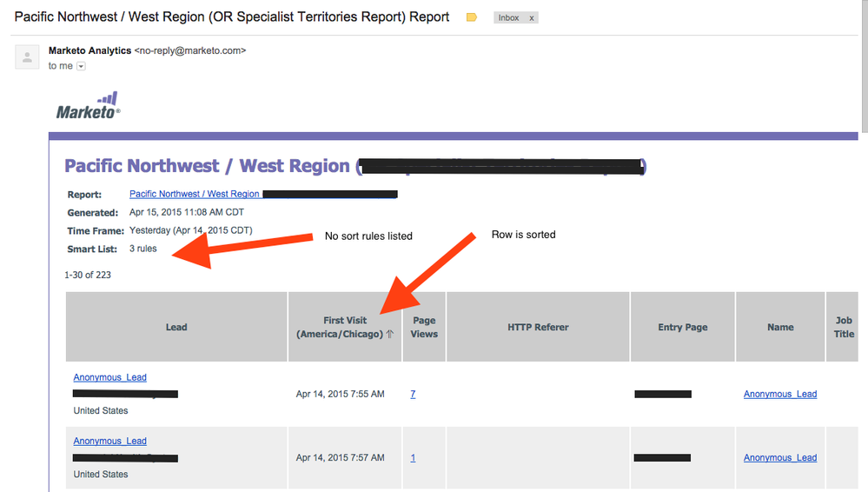Remove the Inbox label via x
This screenshot has width=868, height=492.
click(532, 17)
